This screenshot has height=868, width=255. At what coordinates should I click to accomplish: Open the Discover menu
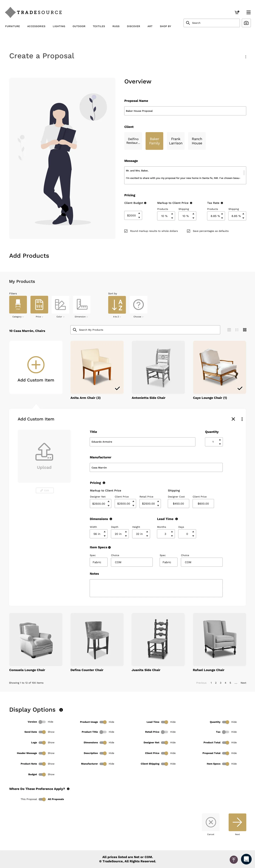point(133,26)
